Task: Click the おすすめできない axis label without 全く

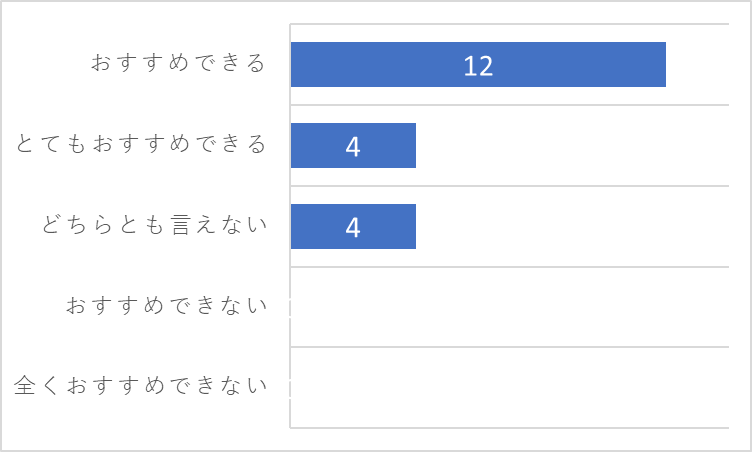Action: [166, 305]
